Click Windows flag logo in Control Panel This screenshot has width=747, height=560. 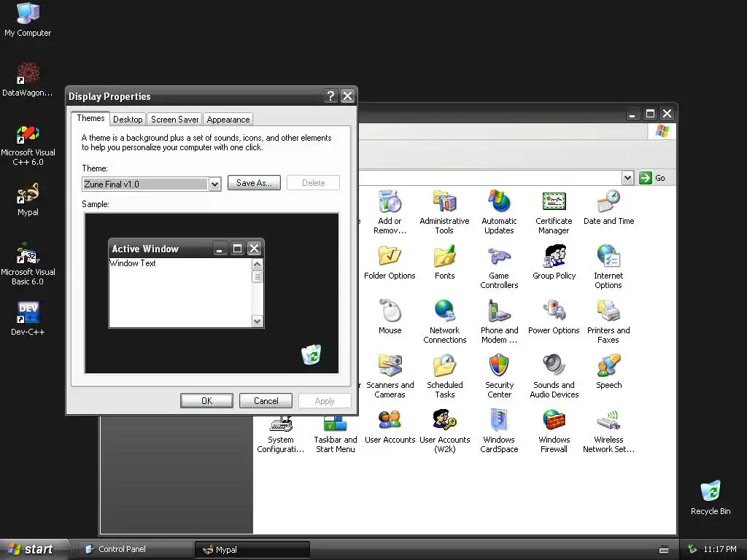pyautogui.click(x=662, y=131)
